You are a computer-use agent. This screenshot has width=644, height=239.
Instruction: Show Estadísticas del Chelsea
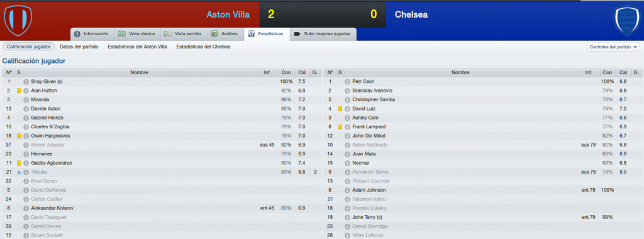203,47
